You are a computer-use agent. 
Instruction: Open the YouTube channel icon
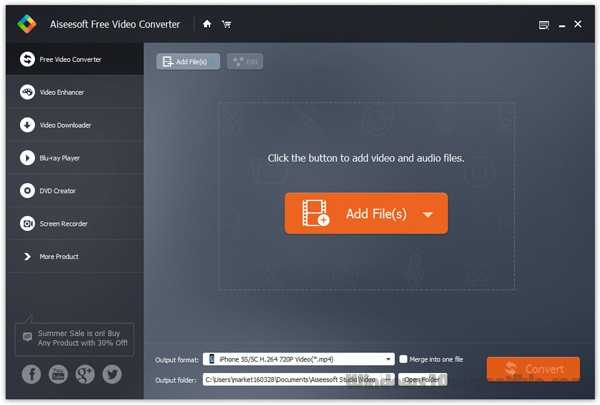point(58,374)
